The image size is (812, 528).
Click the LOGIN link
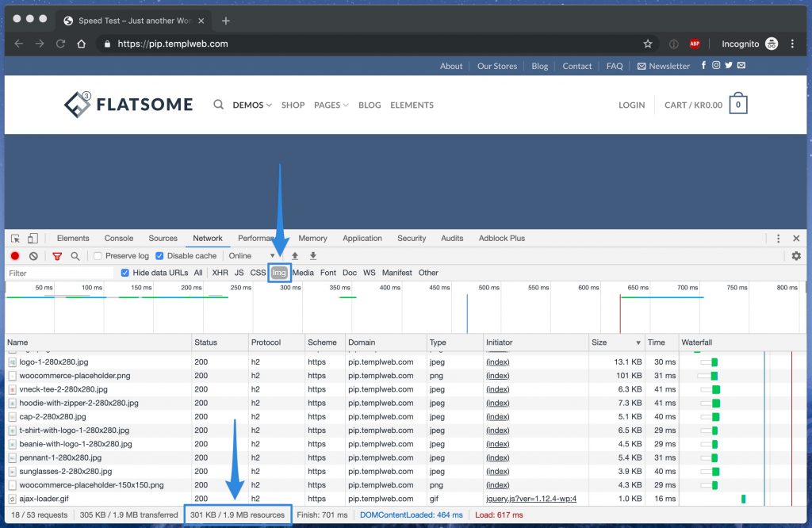(x=632, y=105)
